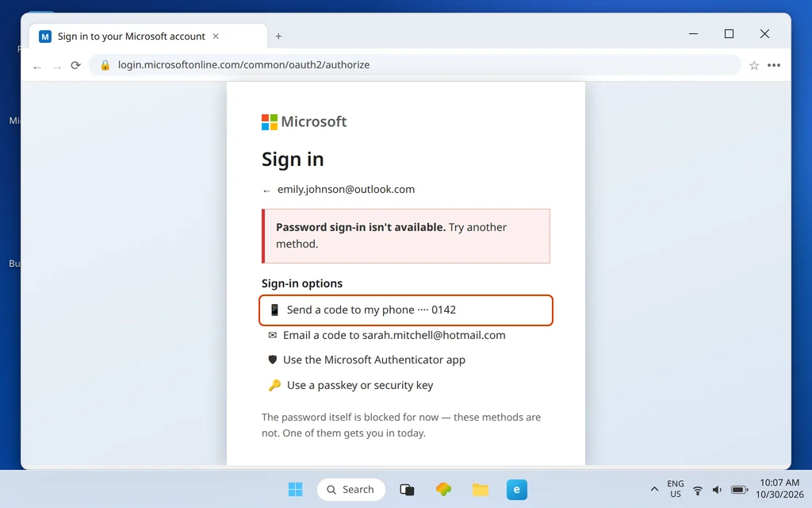
Task: Go back using the browser back arrow
Action: pyautogui.click(x=37, y=66)
